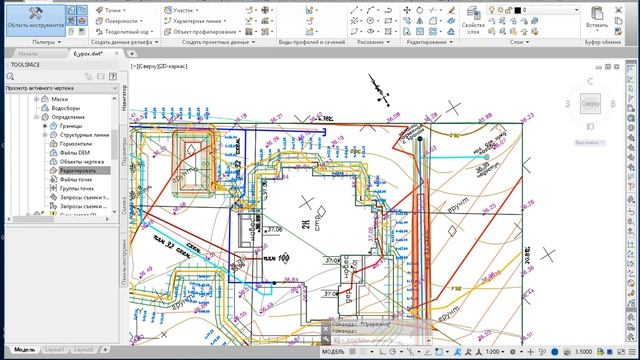Open the Съемка vertical tab

click(124, 206)
